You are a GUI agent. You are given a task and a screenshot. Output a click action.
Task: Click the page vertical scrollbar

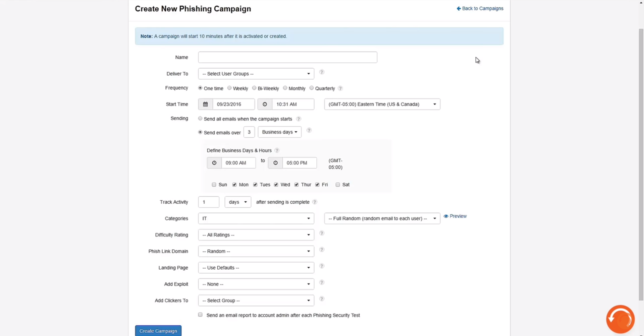[641, 164]
